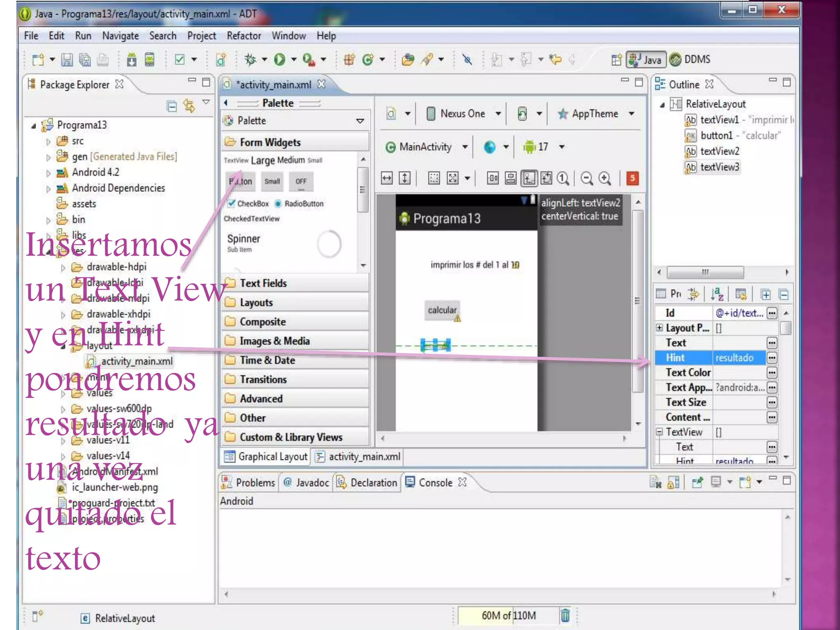Click Outline panel horizontal scrollbar

[705, 272]
